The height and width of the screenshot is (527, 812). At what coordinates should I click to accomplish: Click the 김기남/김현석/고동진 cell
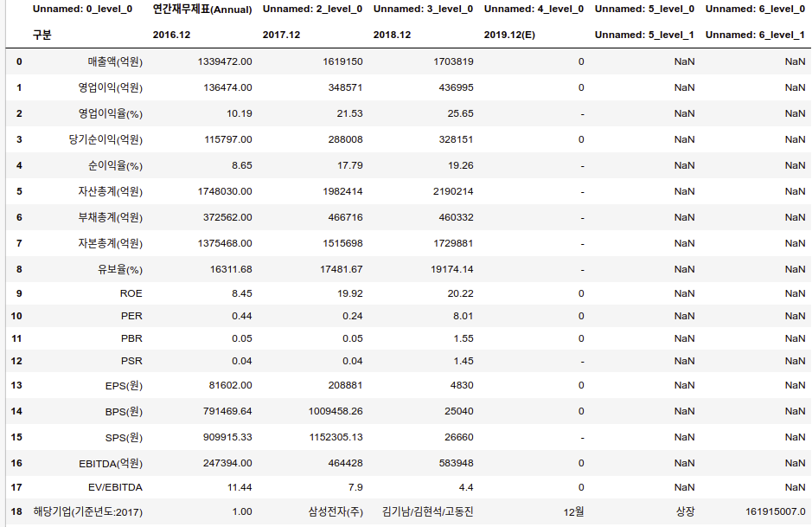click(428, 512)
